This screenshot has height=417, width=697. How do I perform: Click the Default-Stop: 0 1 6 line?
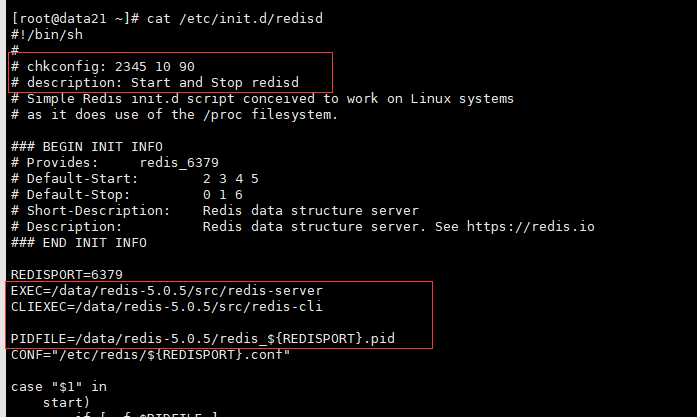point(127,195)
